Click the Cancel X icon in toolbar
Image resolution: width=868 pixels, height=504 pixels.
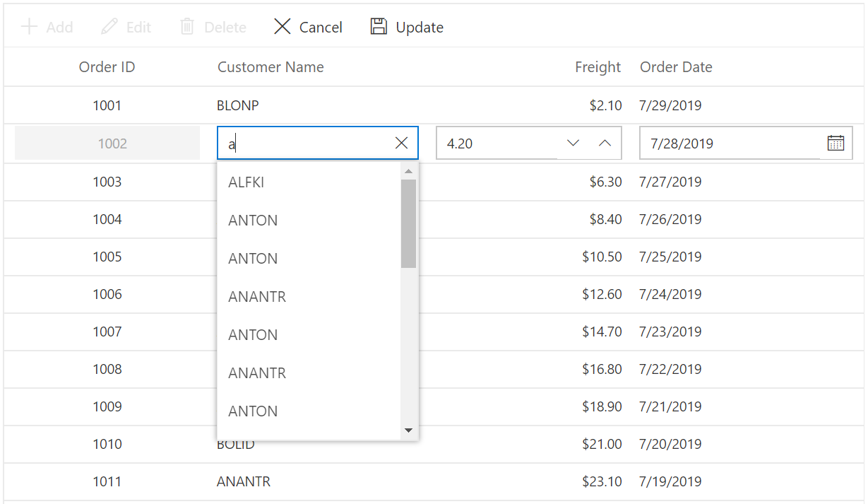click(x=283, y=27)
